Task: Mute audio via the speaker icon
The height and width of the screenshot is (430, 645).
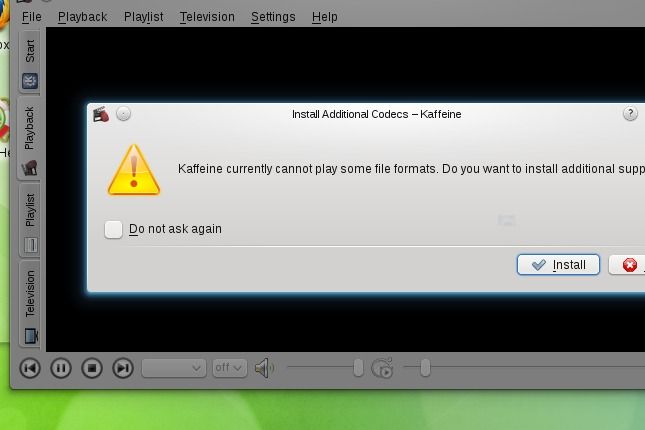Action: (264, 368)
